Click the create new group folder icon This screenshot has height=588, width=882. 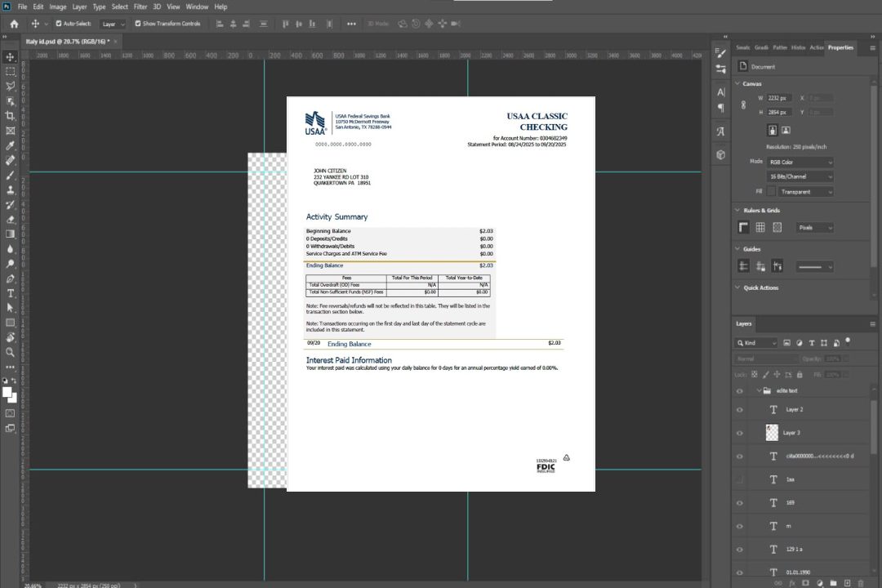click(833, 583)
